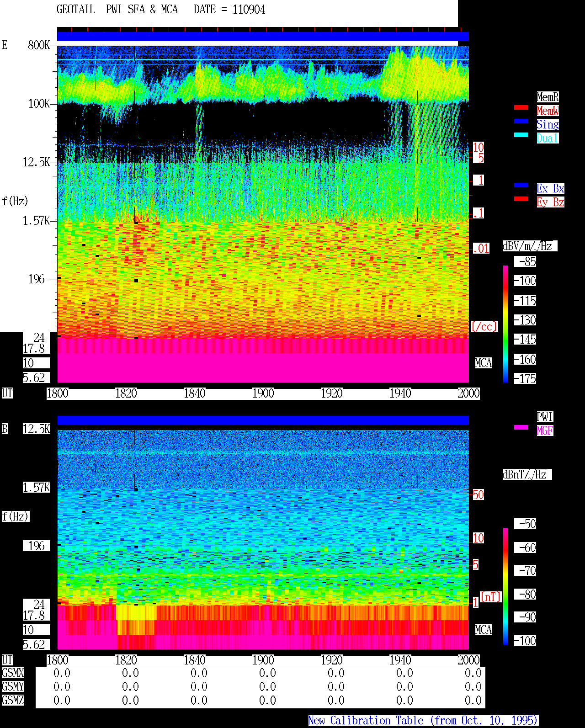Click the red [nT] field label
Screen dimensions: 585x728
tap(491, 597)
